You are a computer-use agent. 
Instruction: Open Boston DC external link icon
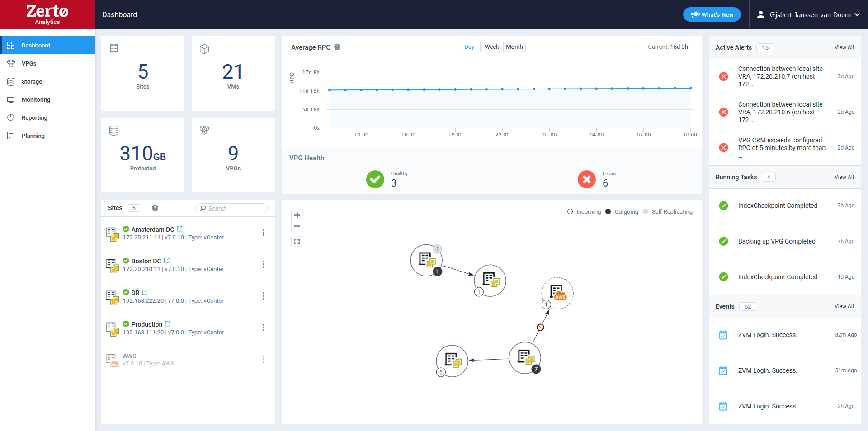point(167,261)
